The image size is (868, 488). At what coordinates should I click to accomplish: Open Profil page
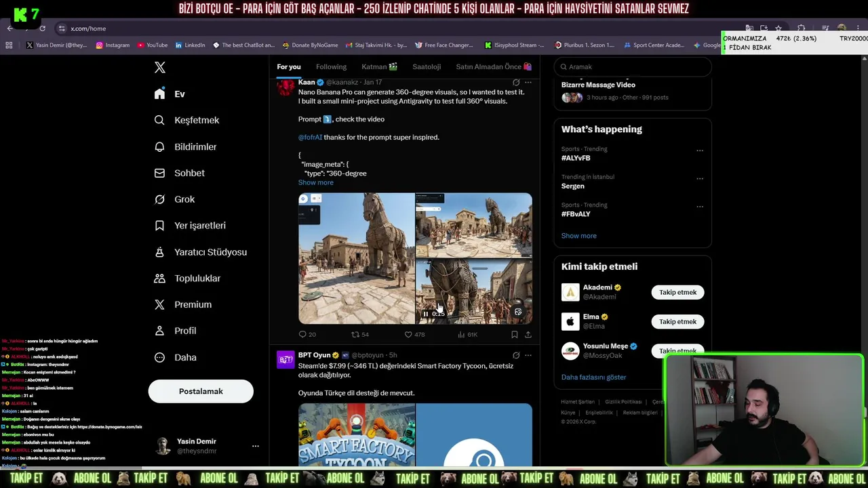[x=175, y=331]
